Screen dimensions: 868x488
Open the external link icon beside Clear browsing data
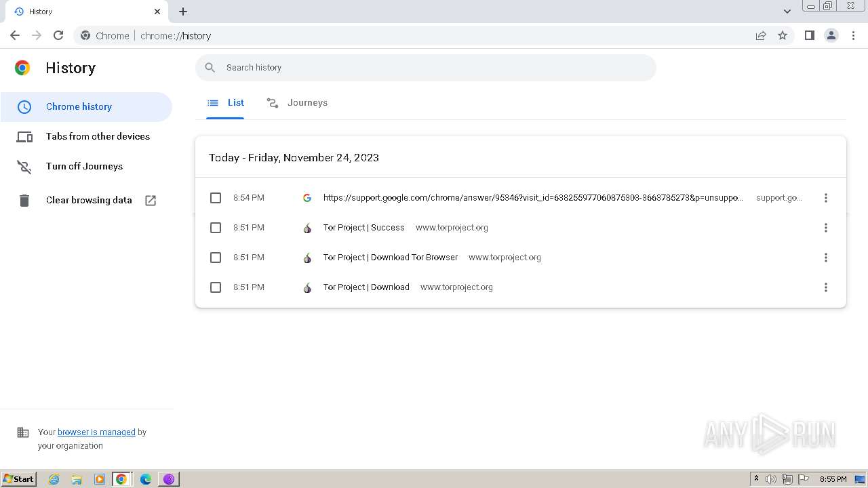[151, 200]
